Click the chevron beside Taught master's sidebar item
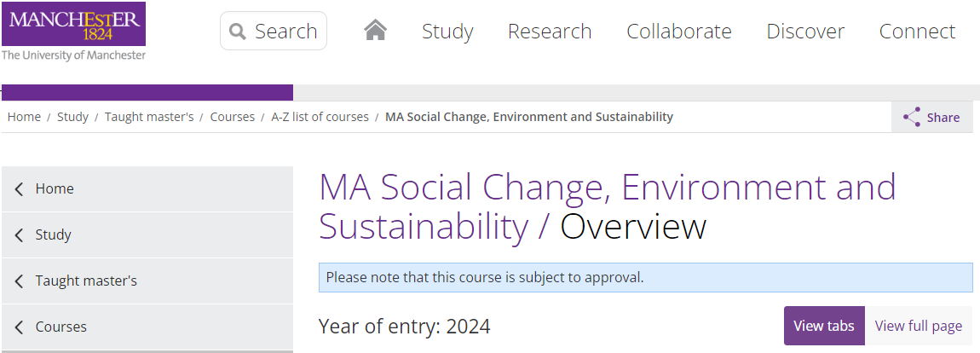 (x=20, y=281)
